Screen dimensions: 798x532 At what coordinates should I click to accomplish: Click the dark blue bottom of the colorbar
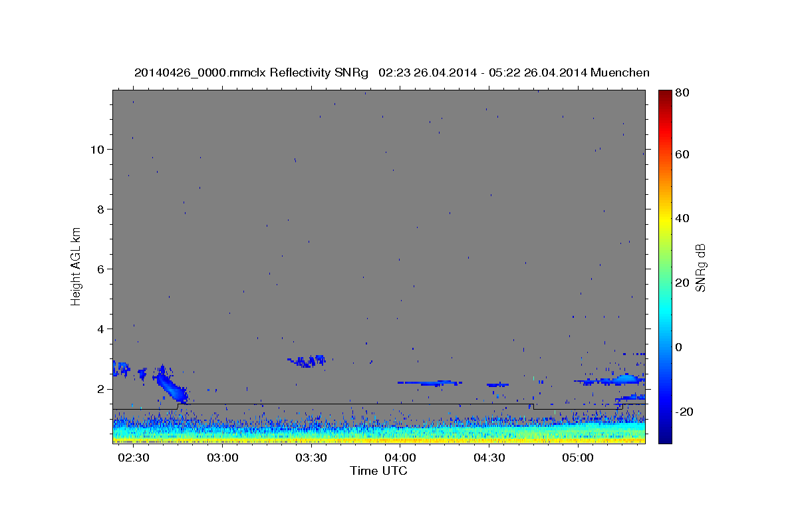[664, 438]
